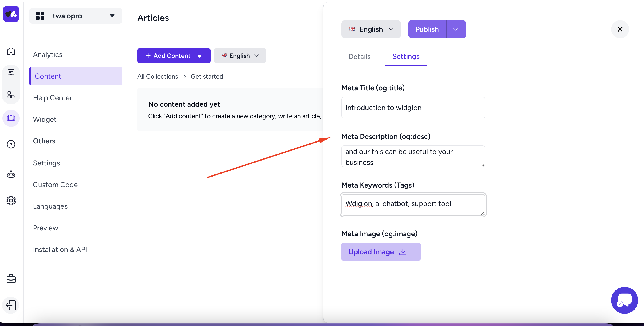Click the question mark help icon
The image size is (644, 326).
11,144
